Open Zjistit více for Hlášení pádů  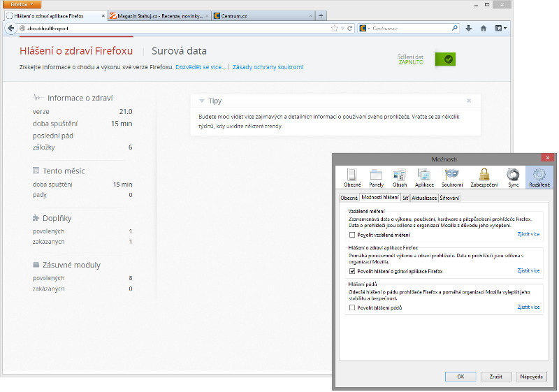click(528, 307)
